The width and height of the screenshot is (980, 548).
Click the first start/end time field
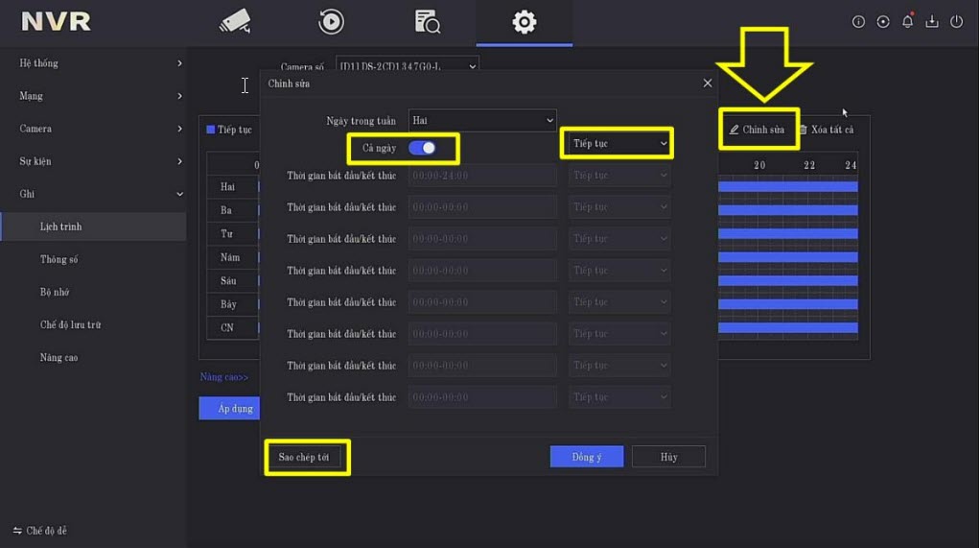click(482, 176)
